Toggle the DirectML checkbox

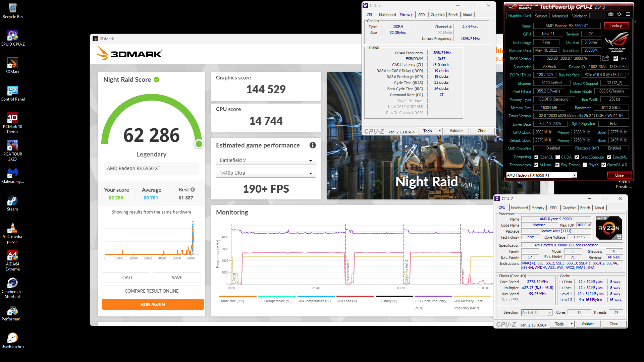(x=609, y=157)
